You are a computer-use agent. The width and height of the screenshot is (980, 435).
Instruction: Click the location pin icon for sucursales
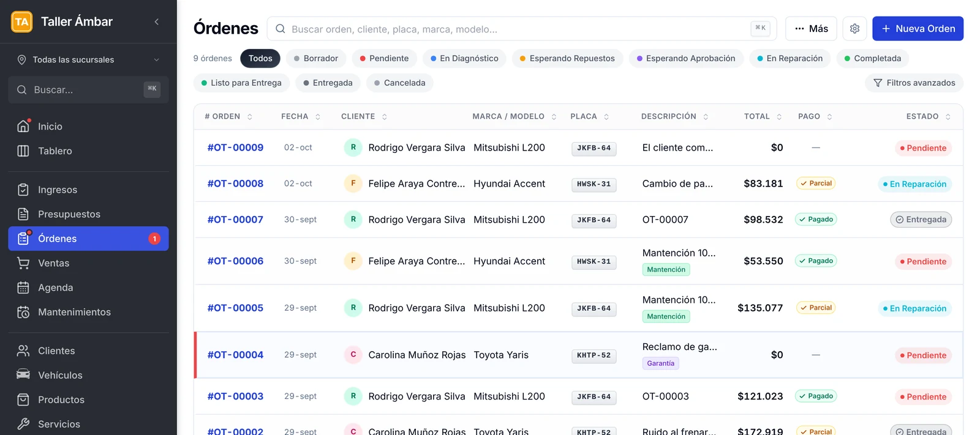[21, 59]
